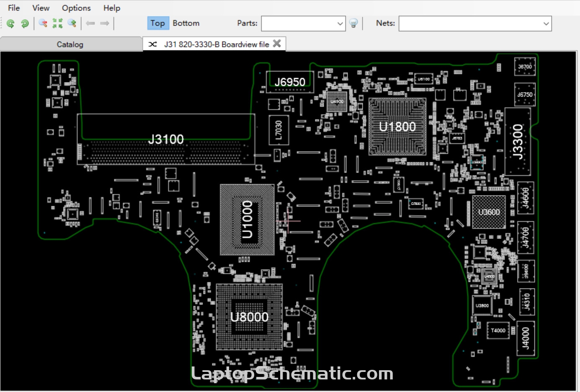Expand the Nets dropdown list
This screenshot has width=580, height=392.
pyautogui.click(x=546, y=24)
